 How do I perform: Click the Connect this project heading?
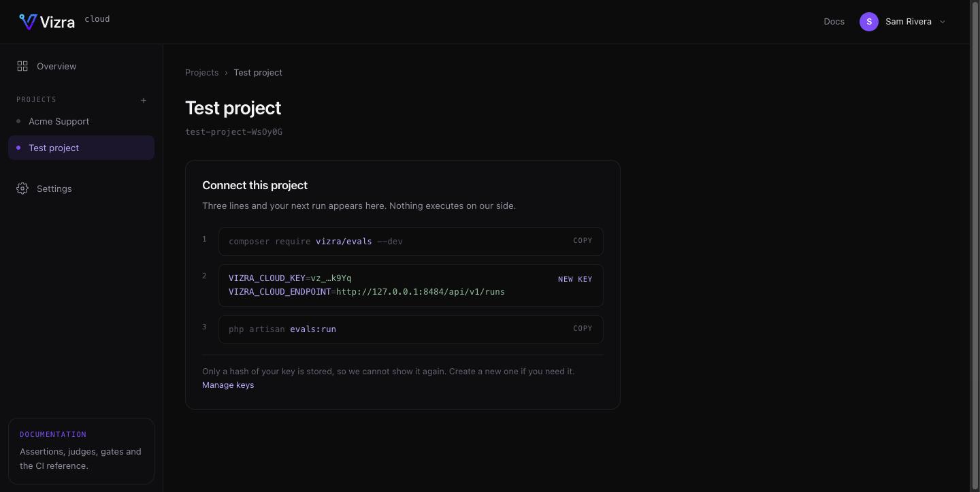255,185
